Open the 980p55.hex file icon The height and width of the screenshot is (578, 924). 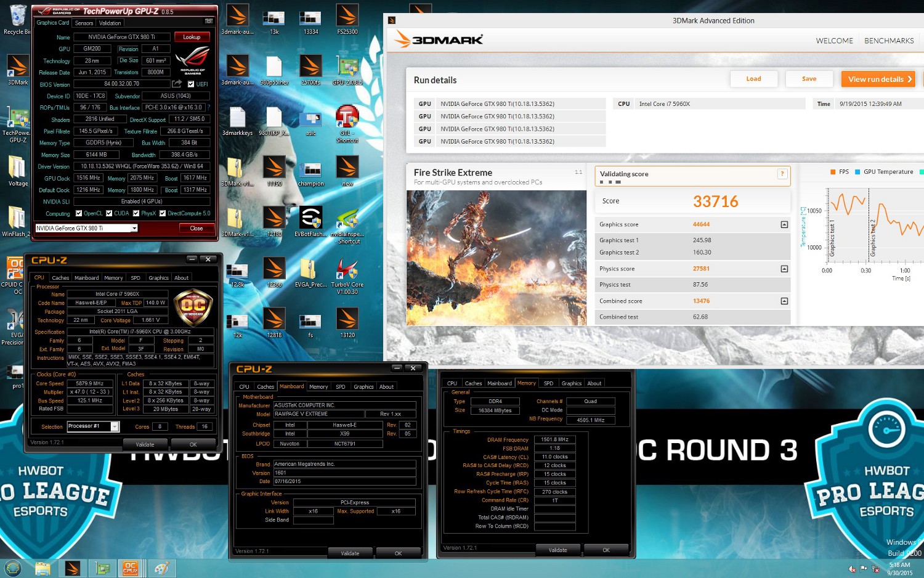click(x=274, y=70)
